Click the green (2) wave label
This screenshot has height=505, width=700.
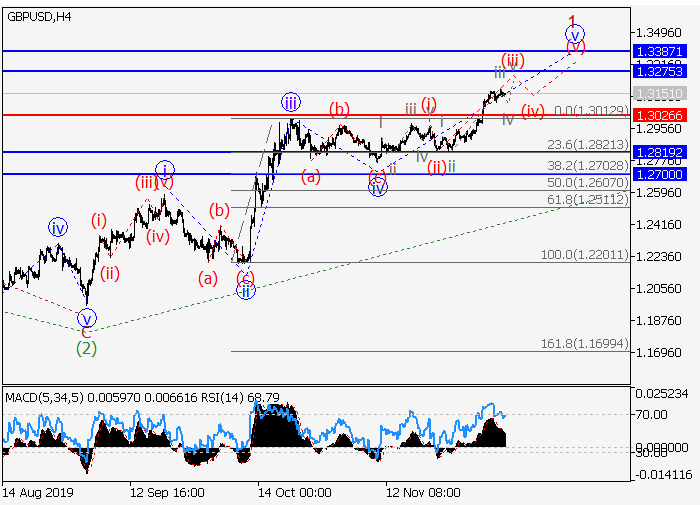pos(87,348)
